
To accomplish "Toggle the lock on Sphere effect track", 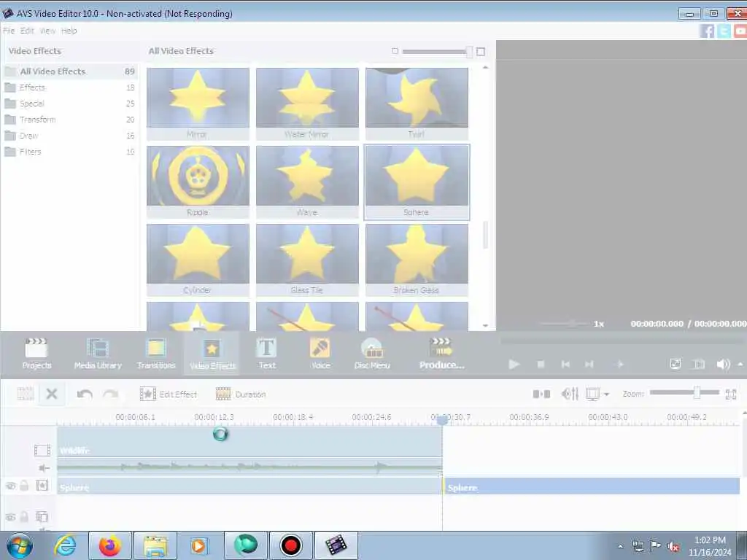I will [24, 486].
